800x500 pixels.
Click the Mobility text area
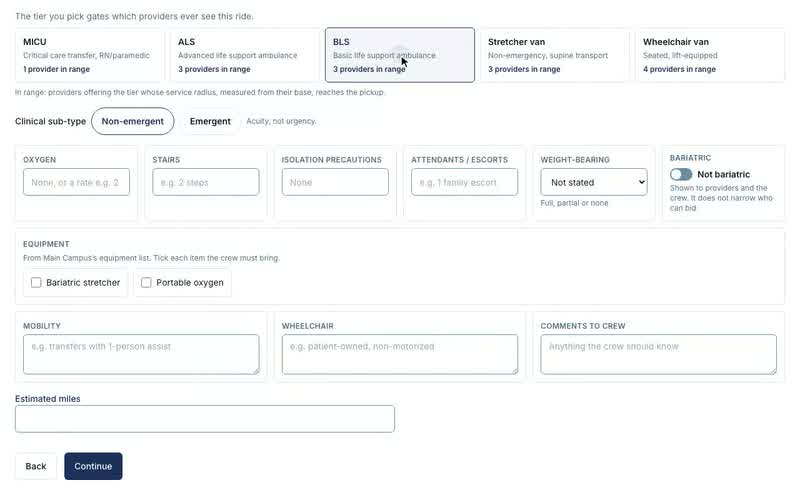point(141,354)
